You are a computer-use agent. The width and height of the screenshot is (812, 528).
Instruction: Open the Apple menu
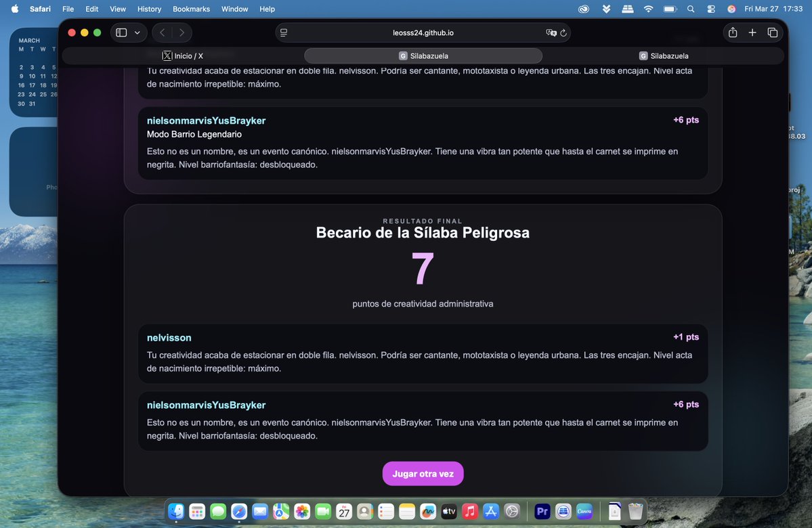(14, 9)
